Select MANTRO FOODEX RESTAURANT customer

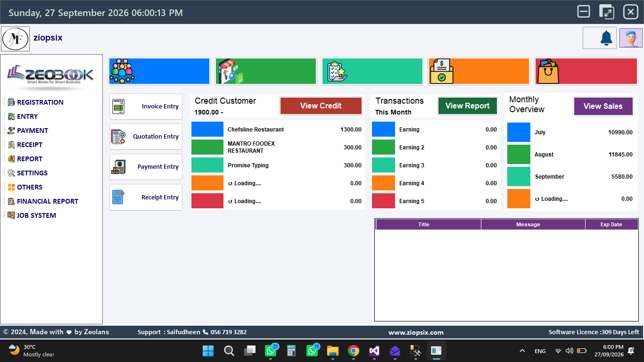pyautogui.click(x=277, y=147)
